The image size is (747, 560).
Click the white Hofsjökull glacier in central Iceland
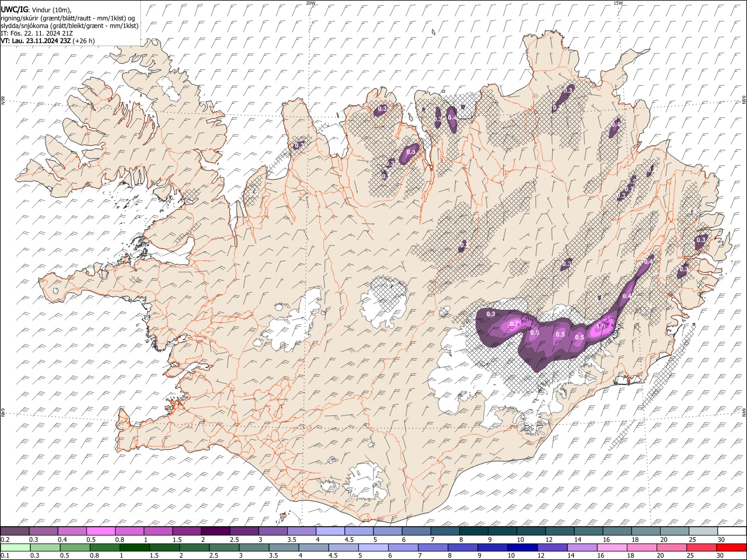pos(383,301)
